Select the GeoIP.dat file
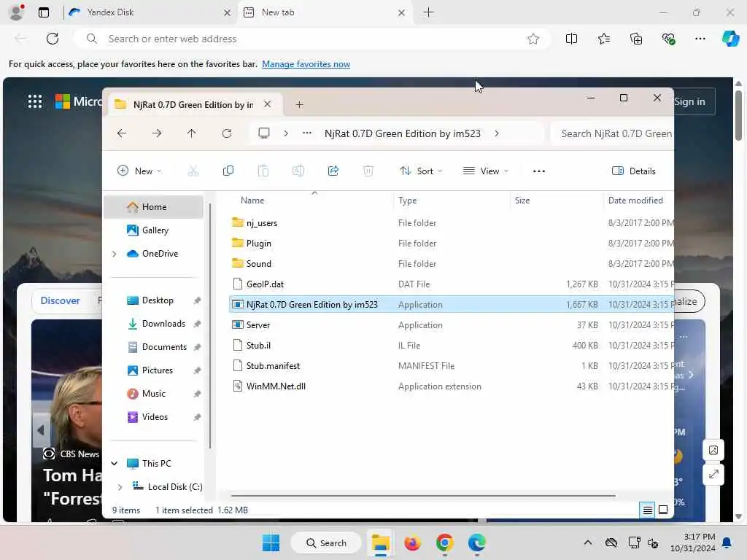747x560 pixels. [451, 284]
